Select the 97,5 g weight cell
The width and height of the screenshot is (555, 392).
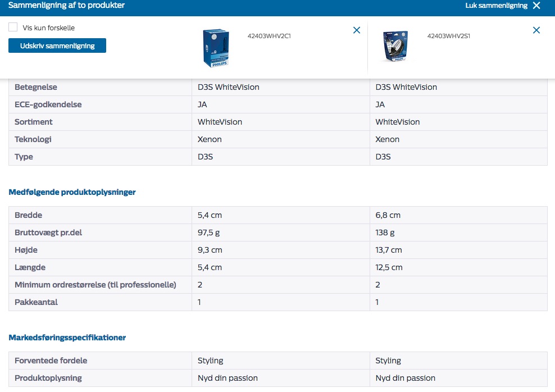209,233
